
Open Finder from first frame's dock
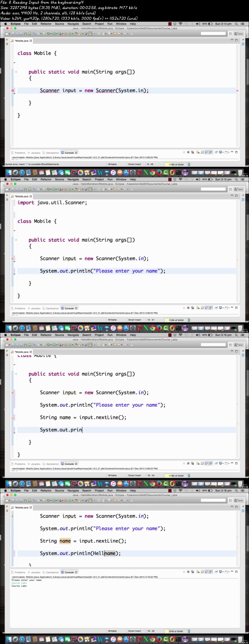(x=9, y=172)
